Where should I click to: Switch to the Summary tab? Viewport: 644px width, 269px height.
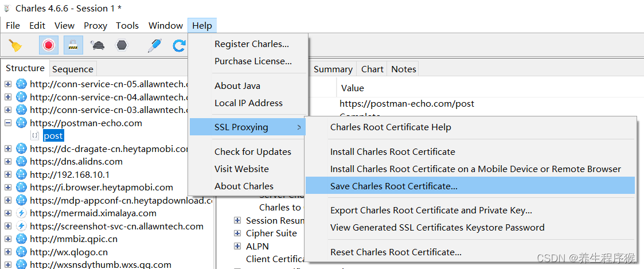(333, 69)
